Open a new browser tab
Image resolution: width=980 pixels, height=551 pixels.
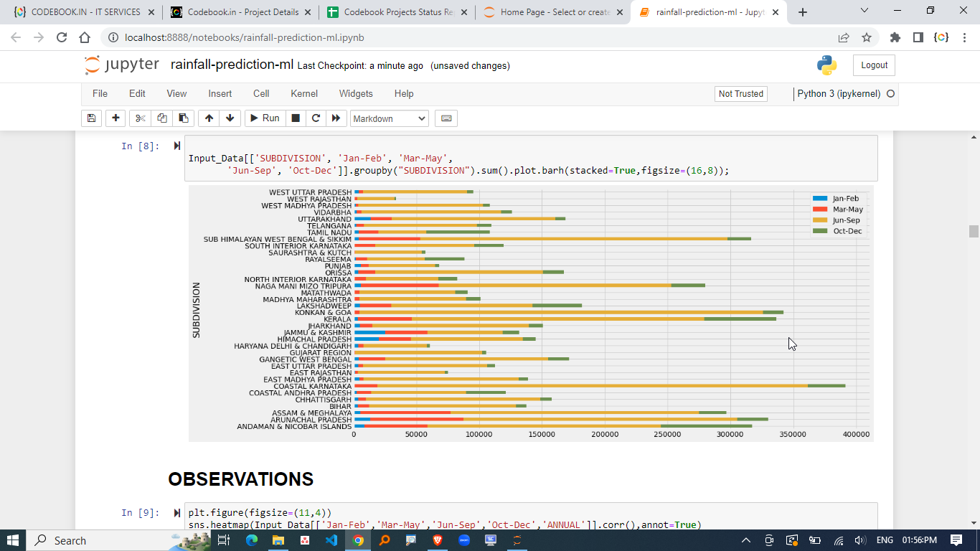coord(803,12)
